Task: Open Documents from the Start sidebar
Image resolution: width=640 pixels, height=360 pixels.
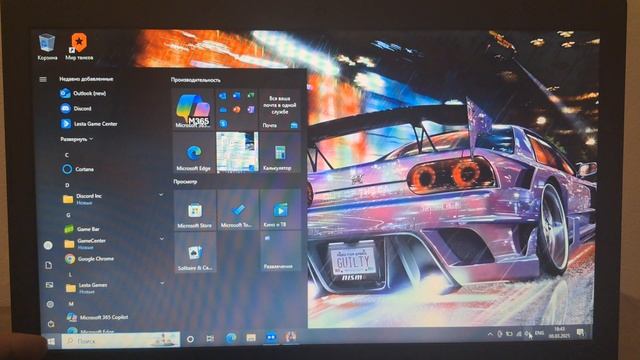Action: tap(49, 265)
